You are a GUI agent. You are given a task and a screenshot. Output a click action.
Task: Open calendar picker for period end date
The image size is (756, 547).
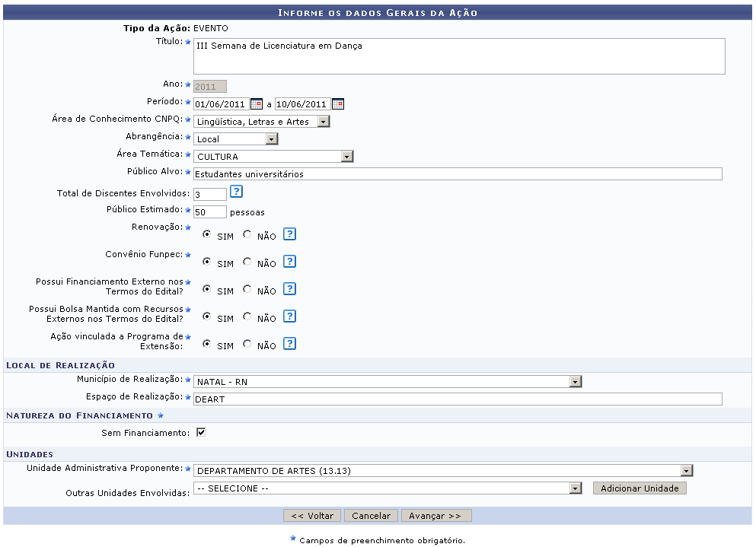click(338, 104)
